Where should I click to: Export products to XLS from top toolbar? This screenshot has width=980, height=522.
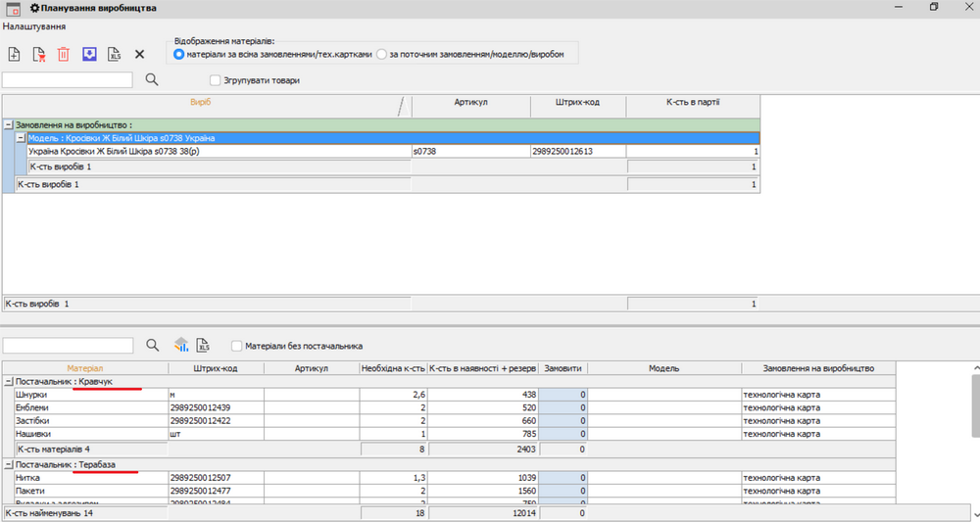(114, 55)
